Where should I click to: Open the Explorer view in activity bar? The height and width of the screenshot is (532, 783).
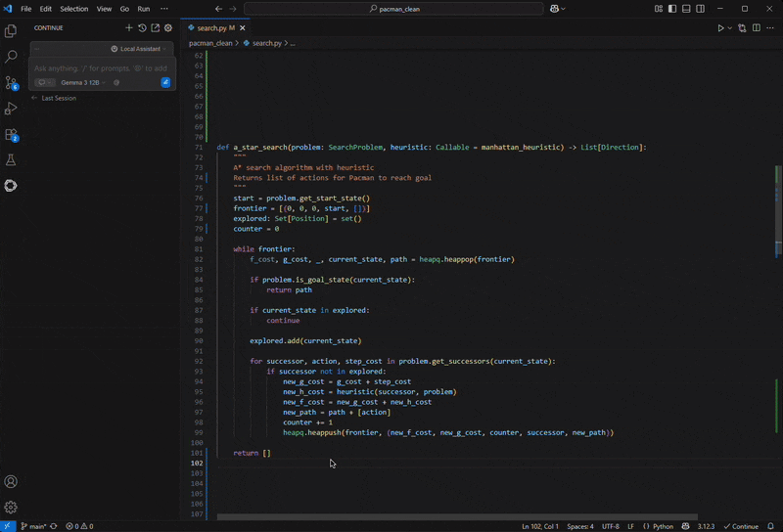[x=11, y=31]
